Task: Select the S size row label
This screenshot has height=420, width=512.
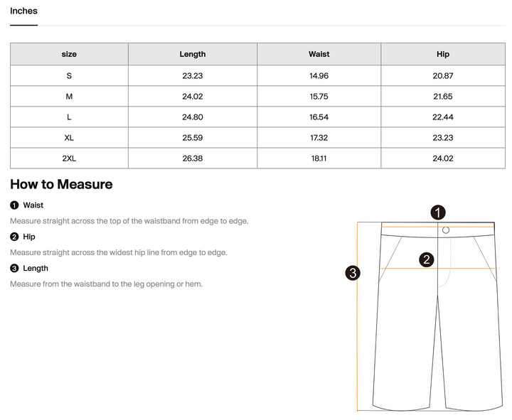Action: coord(69,76)
